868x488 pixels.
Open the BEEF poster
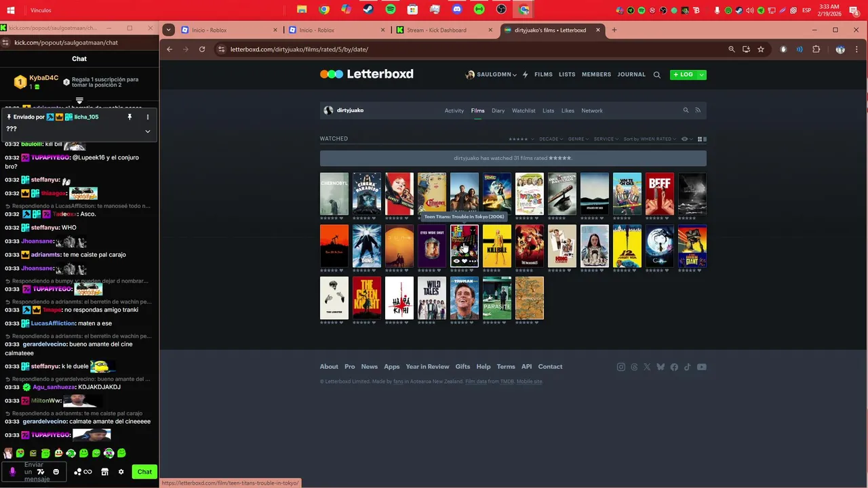tap(660, 194)
